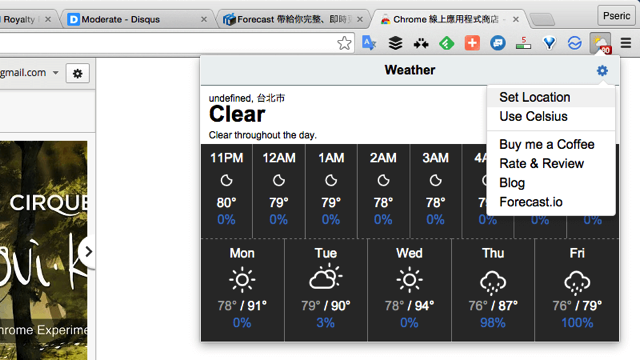Open the gear settings button beside gmail.com
This screenshot has width=640, height=360.
[78, 73]
